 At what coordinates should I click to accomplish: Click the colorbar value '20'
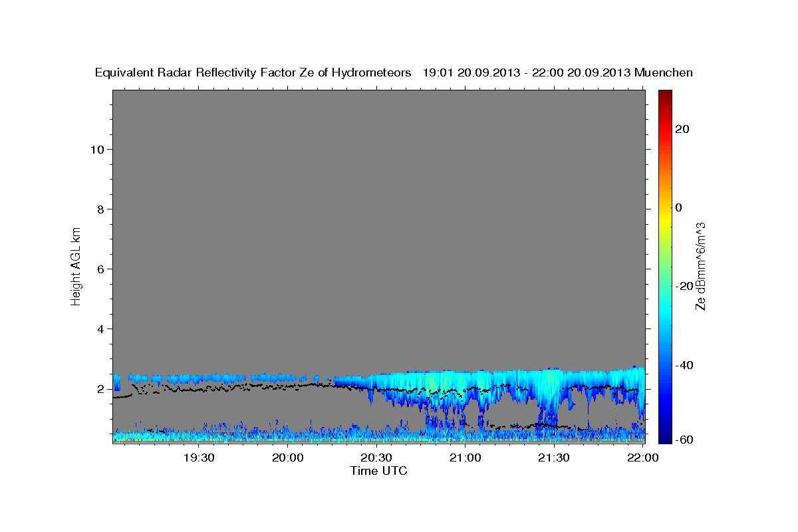(x=682, y=129)
